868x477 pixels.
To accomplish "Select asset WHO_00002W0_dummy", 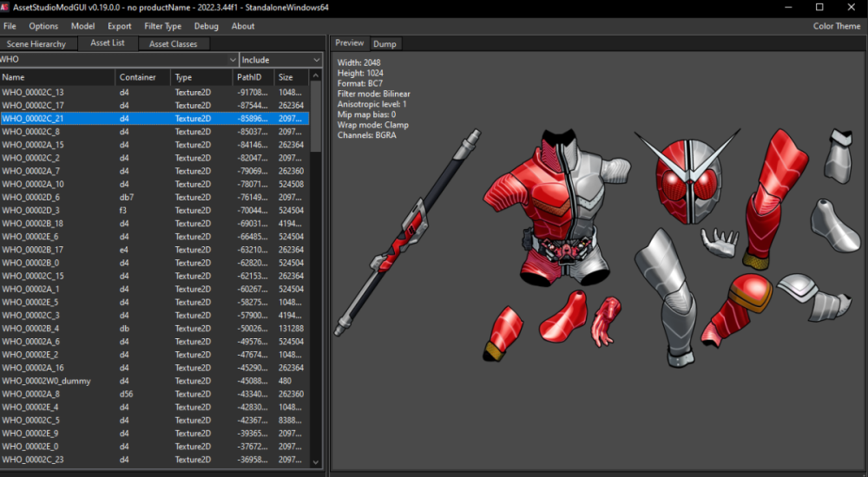I will click(155, 381).
